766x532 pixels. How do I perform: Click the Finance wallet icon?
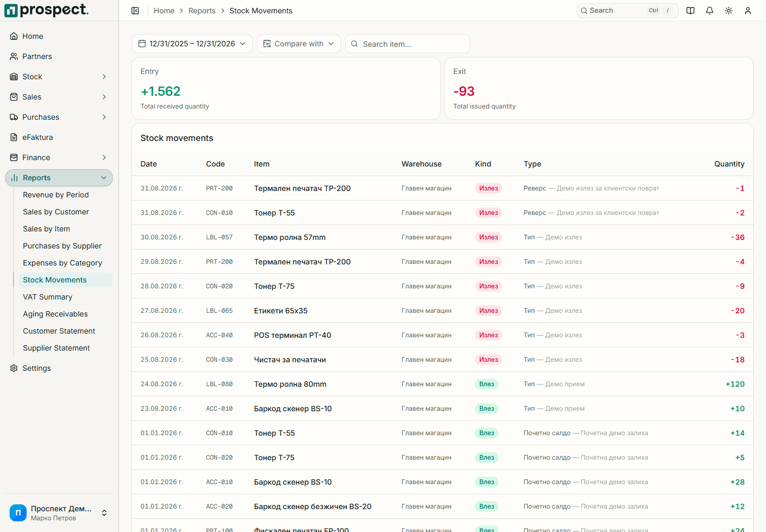(14, 157)
